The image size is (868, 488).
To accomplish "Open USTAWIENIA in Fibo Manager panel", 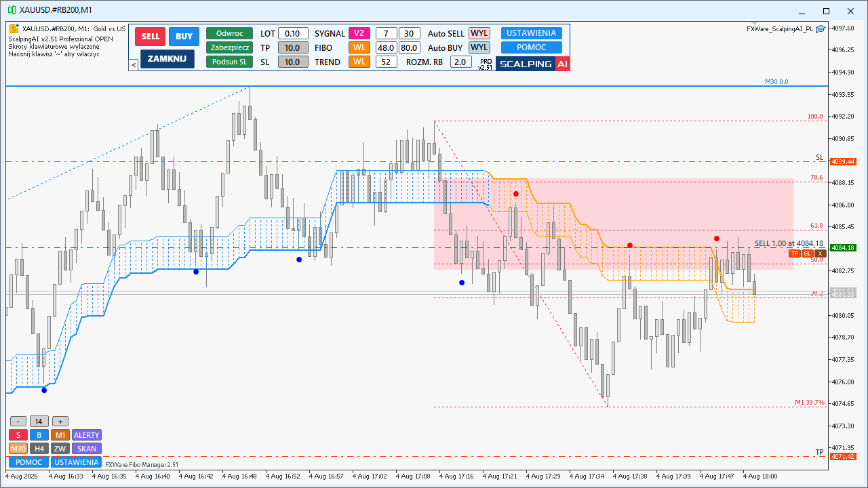I will (77, 462).
